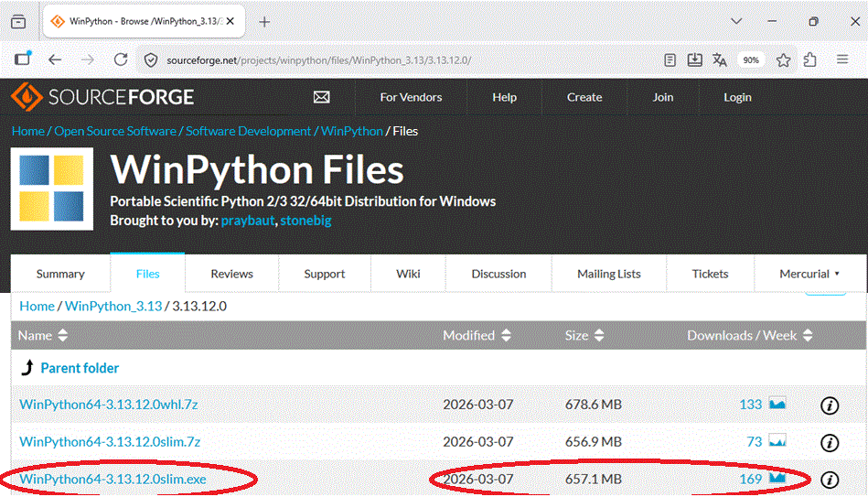This screenshot has height=497, width=868.
Task: Visit the praybaut author profile
Action: click(248, 221)
